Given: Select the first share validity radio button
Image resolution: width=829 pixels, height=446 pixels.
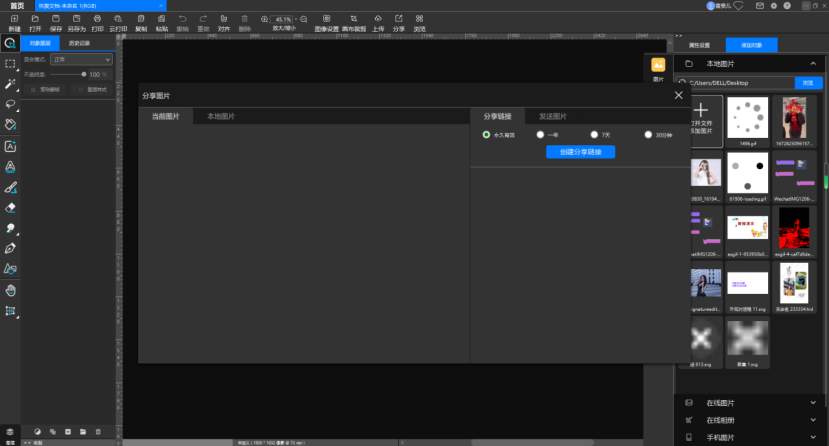Looking at the screenshot, I should coord(486,135).
